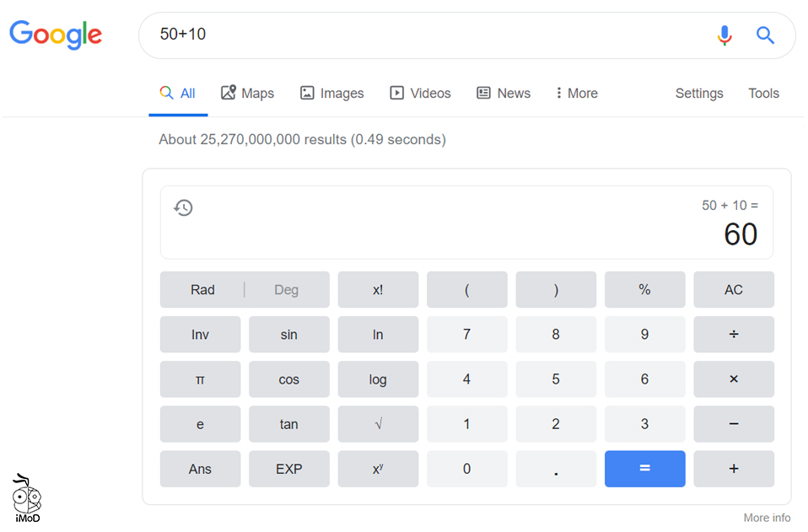Switch calculator to Rad mode
808x532 pixels.
coord(202,289)
